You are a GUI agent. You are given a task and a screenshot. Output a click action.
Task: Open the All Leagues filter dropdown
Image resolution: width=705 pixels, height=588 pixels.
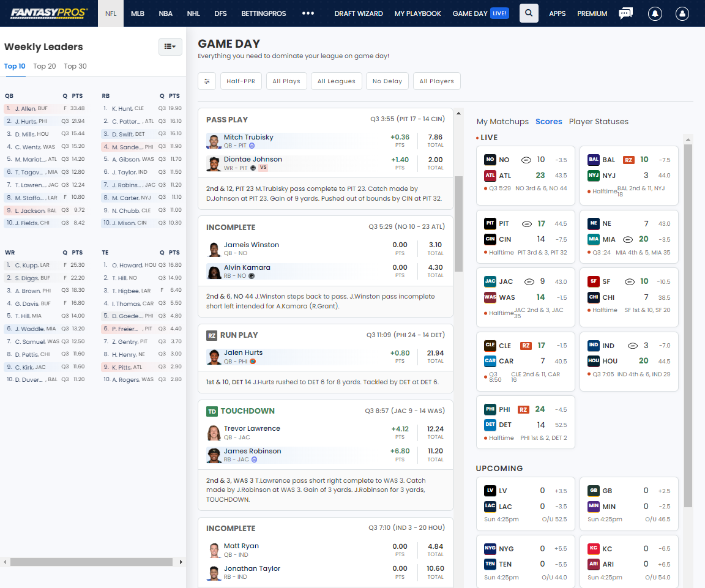[337, 81]
